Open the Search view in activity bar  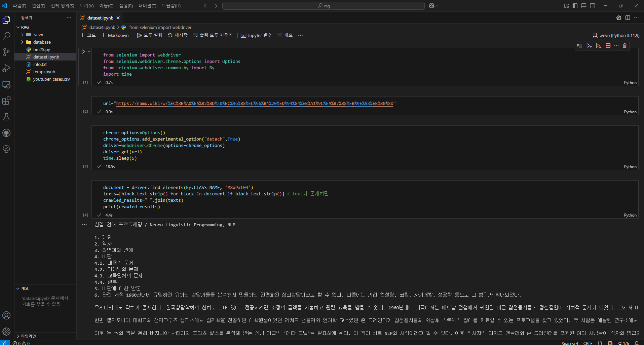click(6, 36)
